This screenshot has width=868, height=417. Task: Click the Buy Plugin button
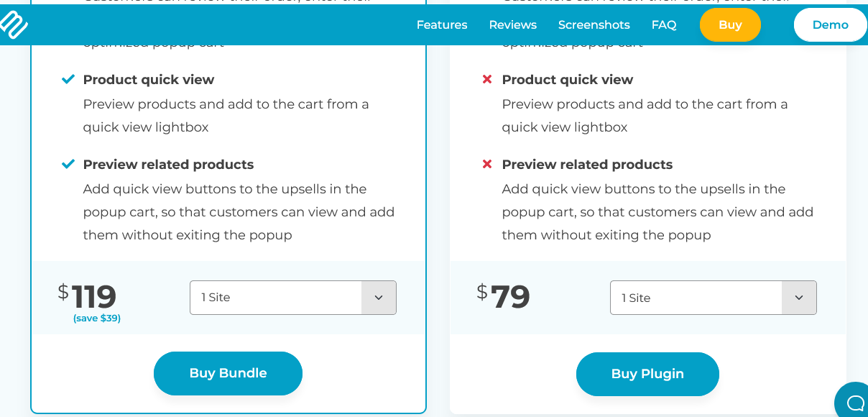pos(647,374)
